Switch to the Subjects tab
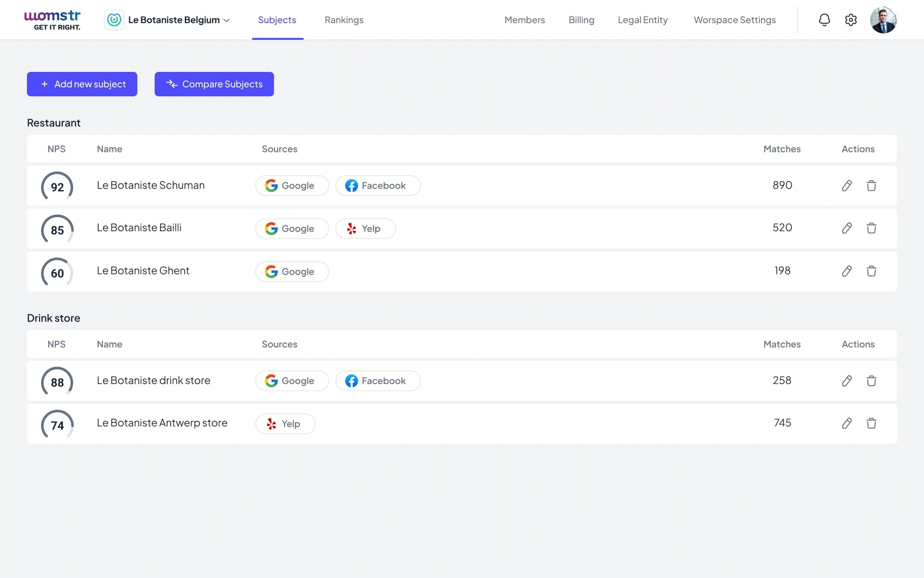 point(277,20)
